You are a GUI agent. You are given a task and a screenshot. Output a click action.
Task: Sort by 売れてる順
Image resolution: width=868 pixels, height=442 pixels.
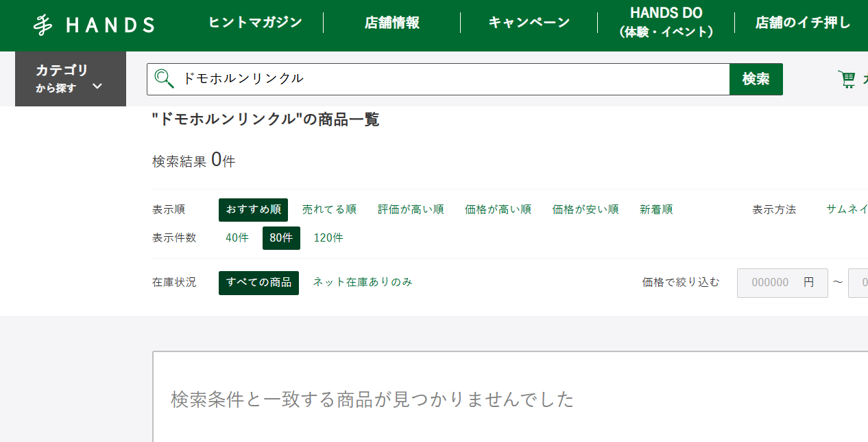329,210
